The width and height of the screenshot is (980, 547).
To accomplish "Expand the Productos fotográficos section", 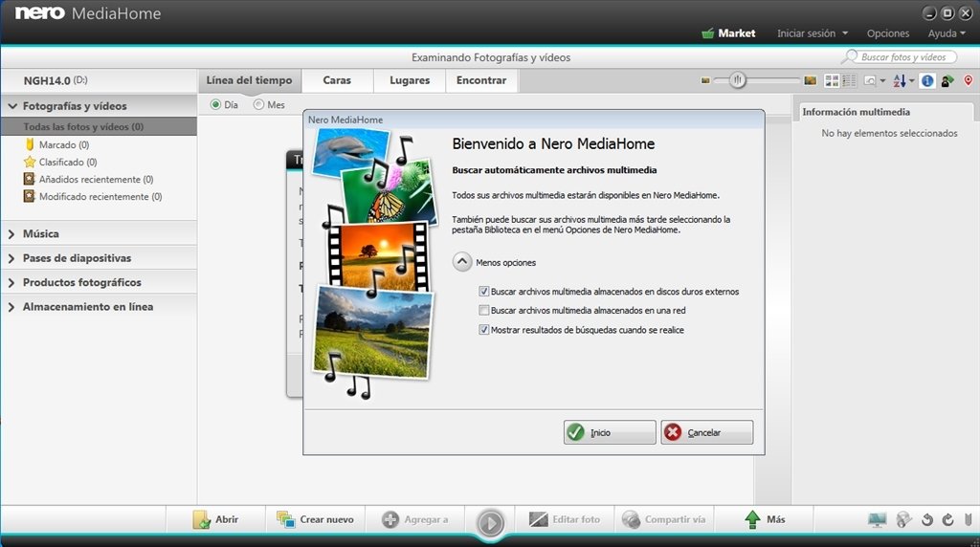I will [x=11, y=283].
